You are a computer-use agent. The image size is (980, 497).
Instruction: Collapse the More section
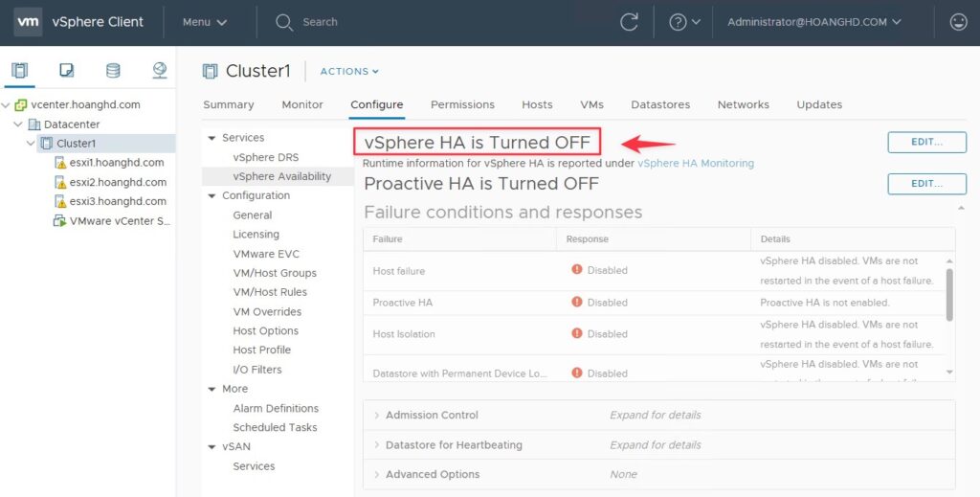click(212, 389)
